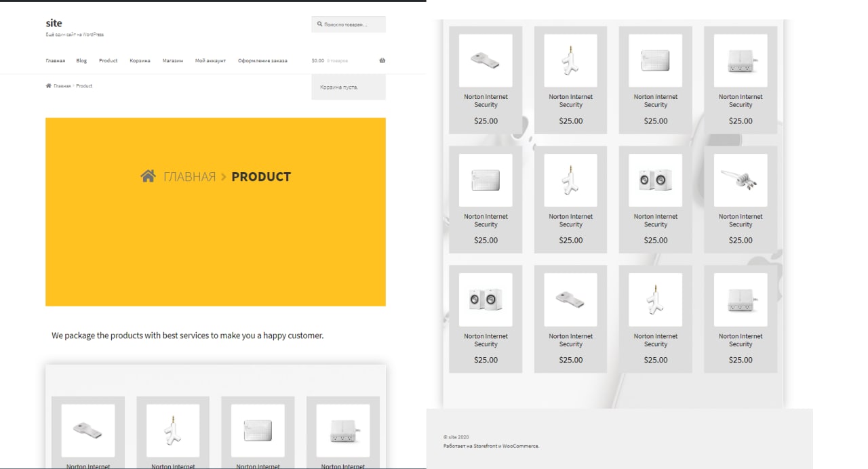Click the Storefront и WooCommerce footer link
The width and height of the screenshot is (868, 469).
click(505, 446)
